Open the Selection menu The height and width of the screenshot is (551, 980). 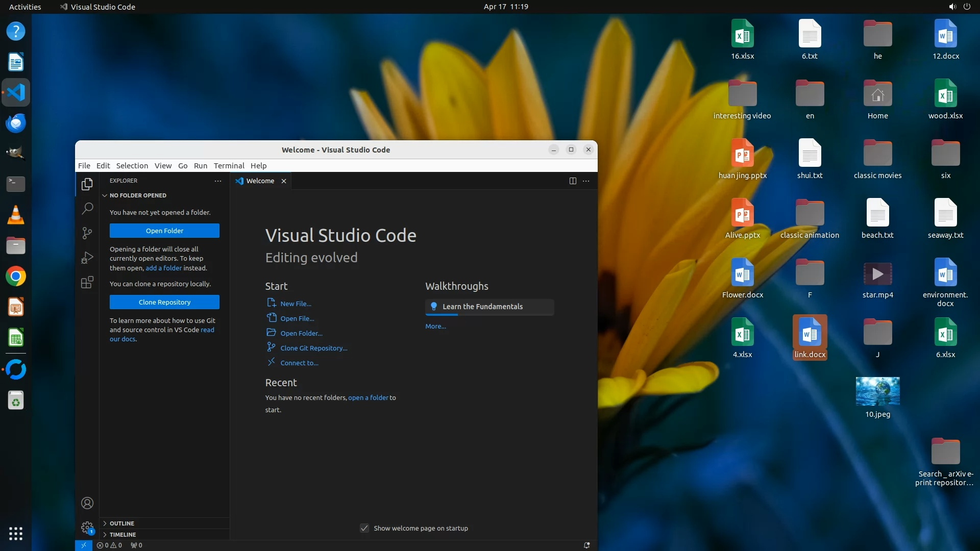click(x=132, y=166)
